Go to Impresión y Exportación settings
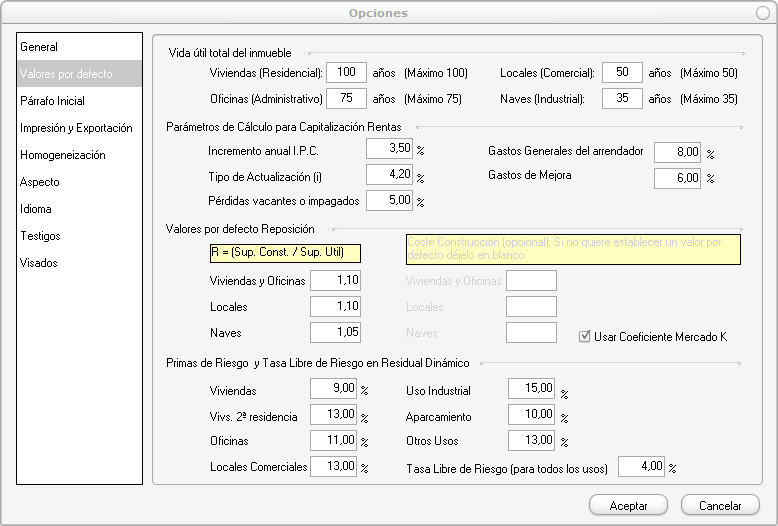Screen dimensions: 778x526 [76, 128]
